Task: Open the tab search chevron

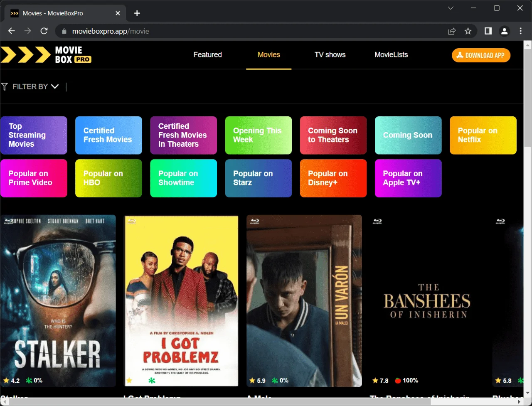Action: pyautogui.click(x=451, y=8)
